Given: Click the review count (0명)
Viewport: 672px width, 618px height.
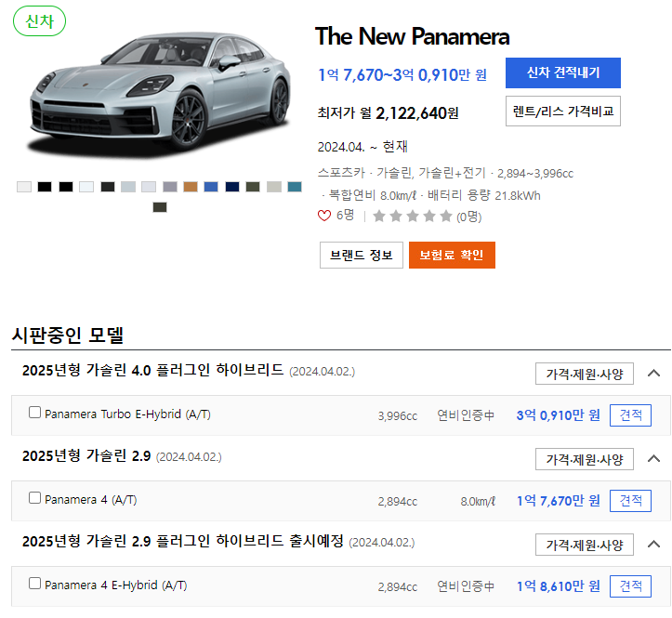Looking at the screenshot, I should (468, 217).
